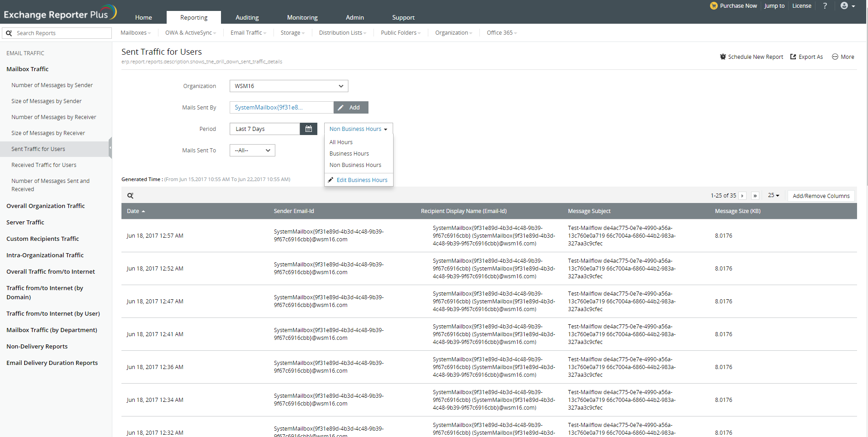Click the calendar icon next to Period

pos(308,129)
